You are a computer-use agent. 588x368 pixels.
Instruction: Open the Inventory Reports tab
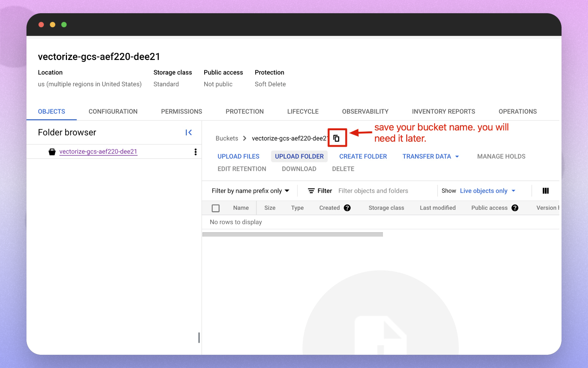(443, 112)
